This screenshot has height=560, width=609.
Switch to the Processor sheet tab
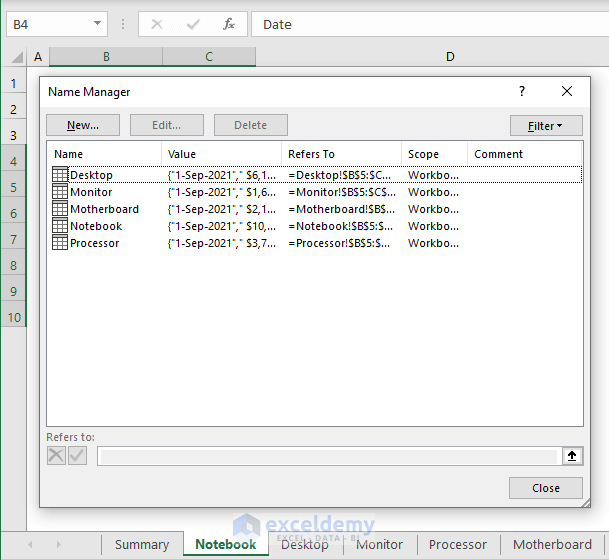point(458,544)
